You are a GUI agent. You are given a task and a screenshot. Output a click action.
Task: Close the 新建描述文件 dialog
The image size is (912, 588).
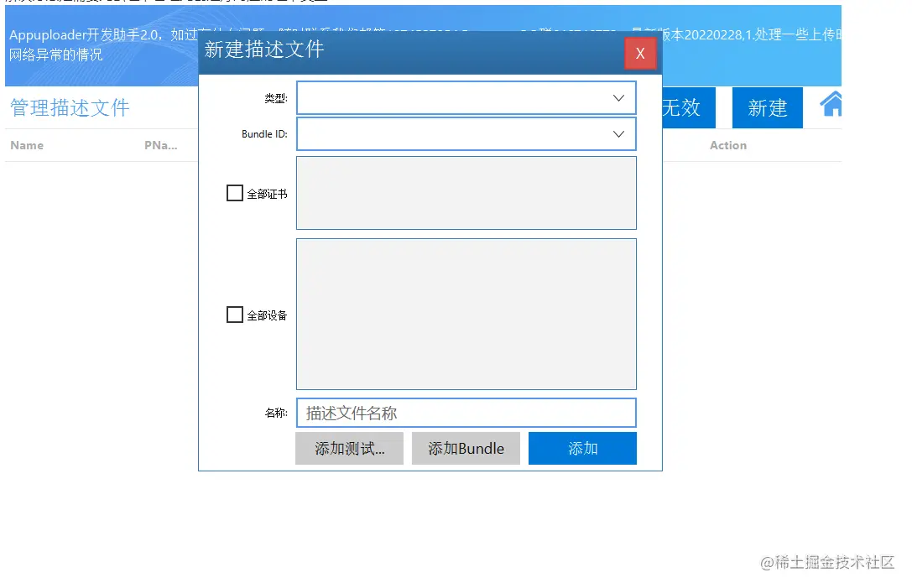pyautogui.click(x=640, y=53)
